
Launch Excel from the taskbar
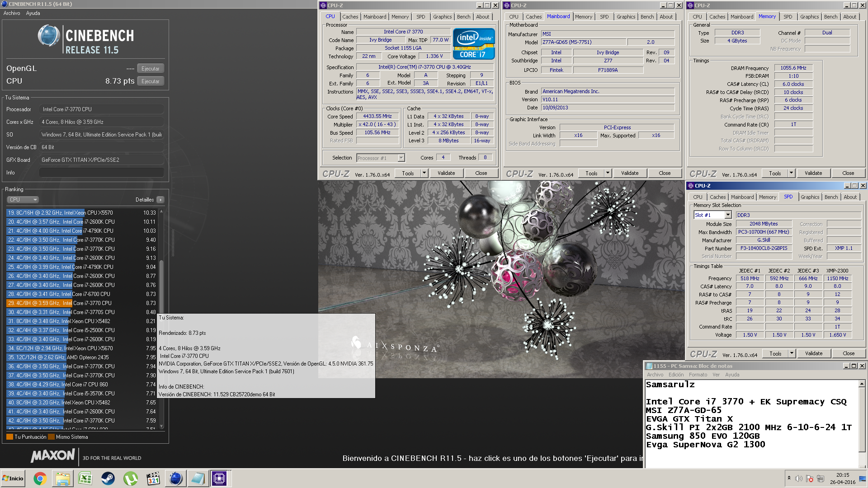(85, 479)
